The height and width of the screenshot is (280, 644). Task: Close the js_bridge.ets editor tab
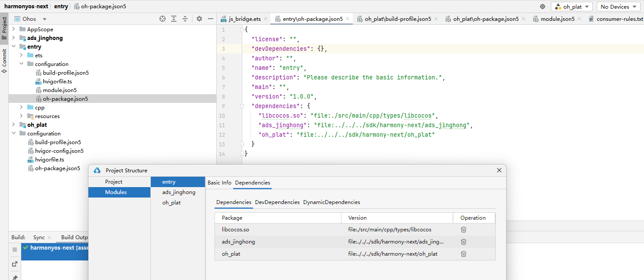click(x=266, y=19)
